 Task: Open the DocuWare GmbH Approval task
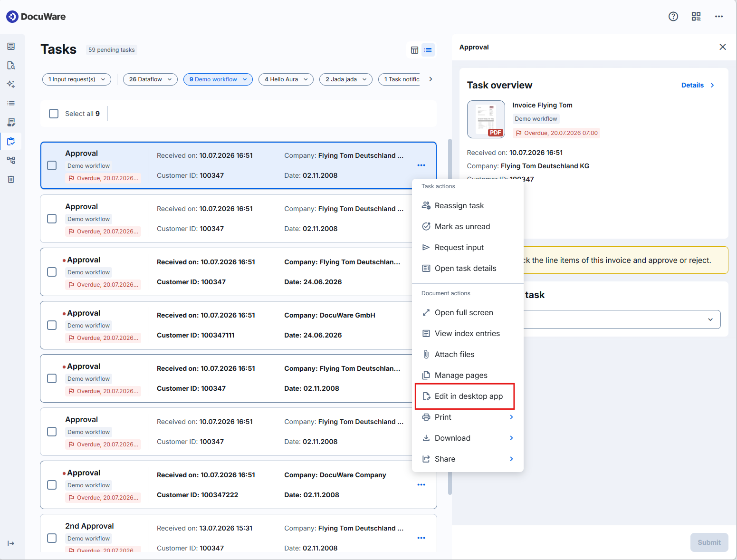pos(239,325)
